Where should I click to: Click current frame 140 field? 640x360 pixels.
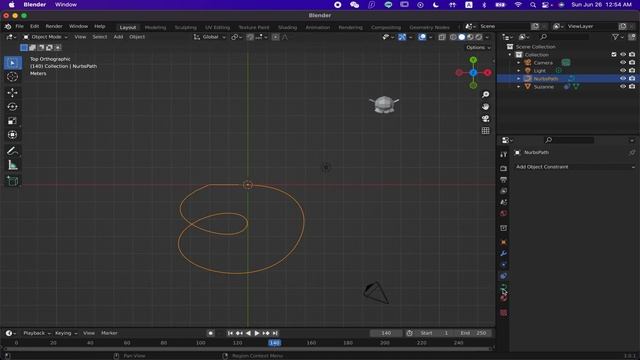tap(386, 333)
